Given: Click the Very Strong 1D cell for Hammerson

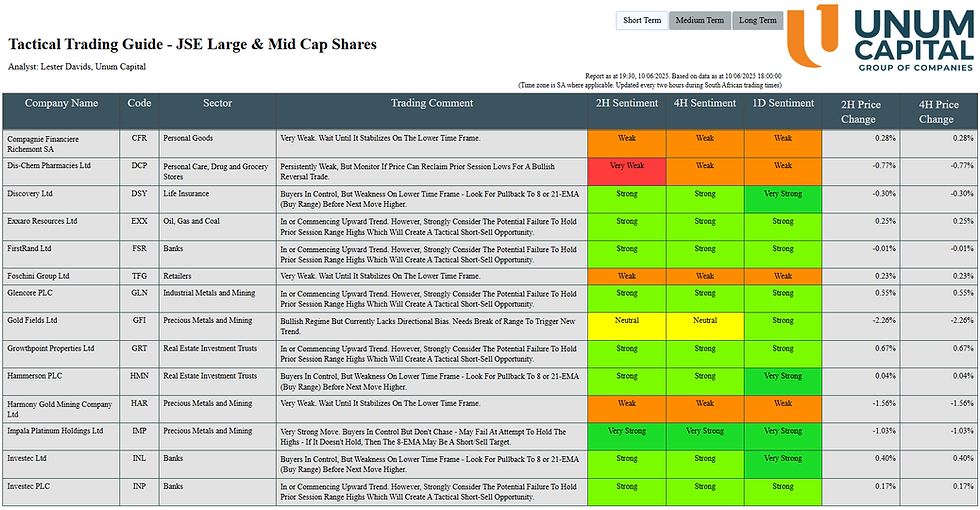Looking at the screenshot, I should click(783, 382).
